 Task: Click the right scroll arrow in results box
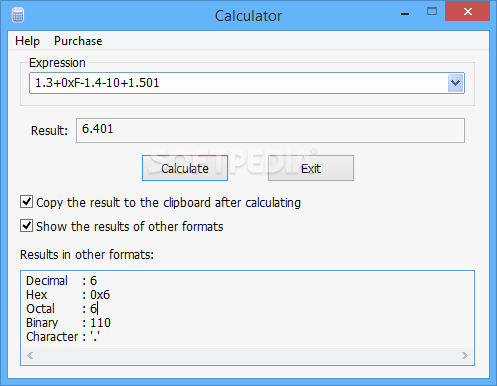pos(465,355)
